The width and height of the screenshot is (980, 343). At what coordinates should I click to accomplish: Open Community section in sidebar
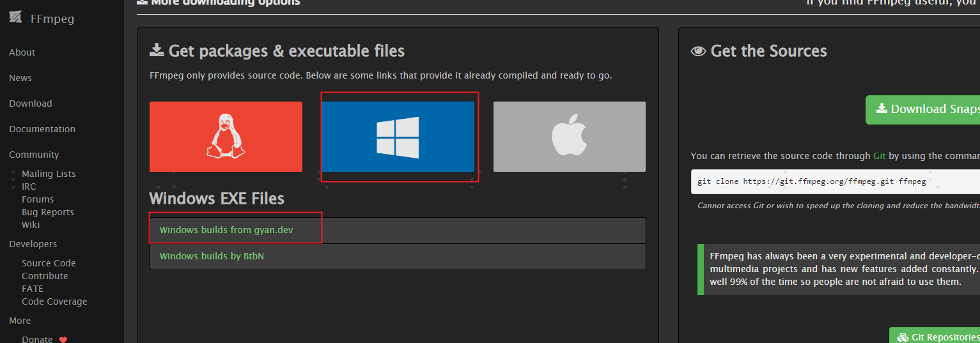[34, 155]
